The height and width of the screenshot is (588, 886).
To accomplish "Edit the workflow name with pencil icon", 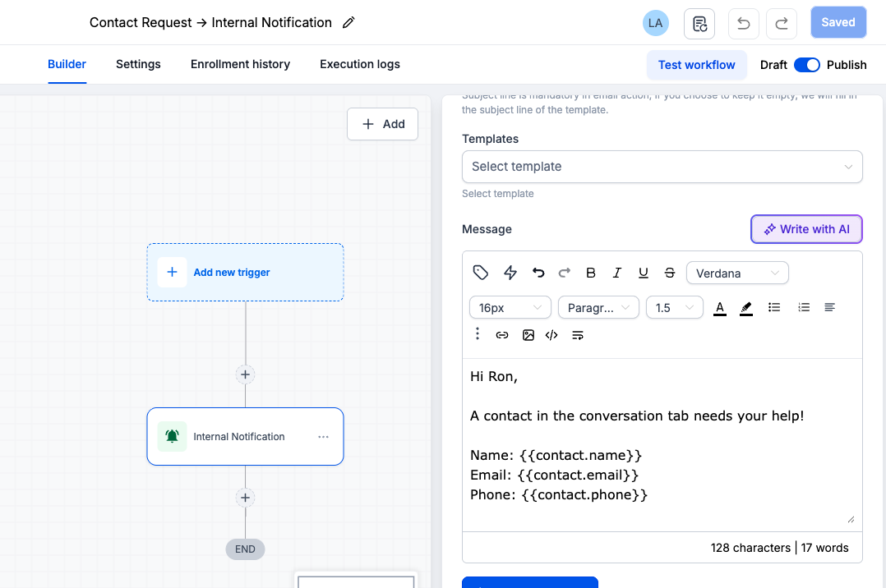I will click(348, 23).
